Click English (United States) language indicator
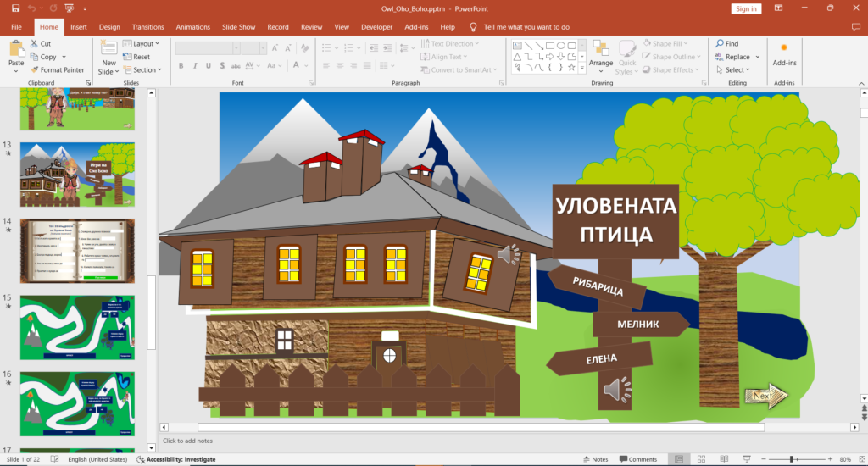This screenshot has height=466, width=868. point(97,459)
